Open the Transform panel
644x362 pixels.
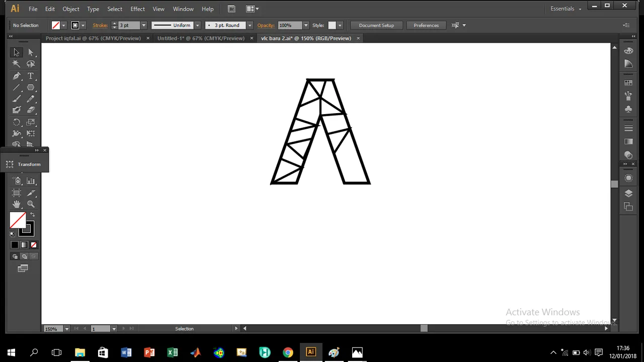[24, 164]
